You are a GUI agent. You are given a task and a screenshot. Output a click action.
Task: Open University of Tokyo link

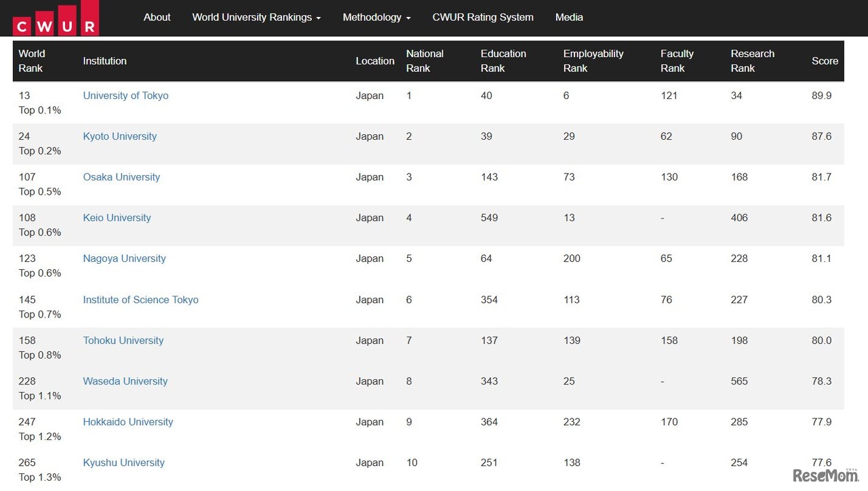(x=125, y=96)
